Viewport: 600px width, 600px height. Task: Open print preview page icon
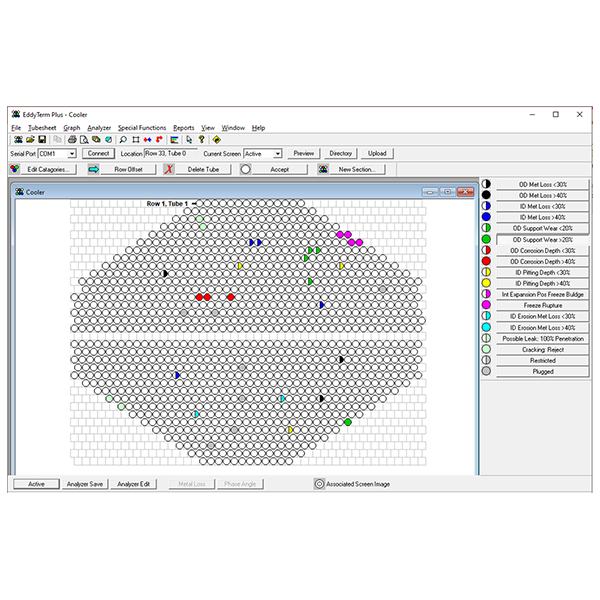click(84, 140)
